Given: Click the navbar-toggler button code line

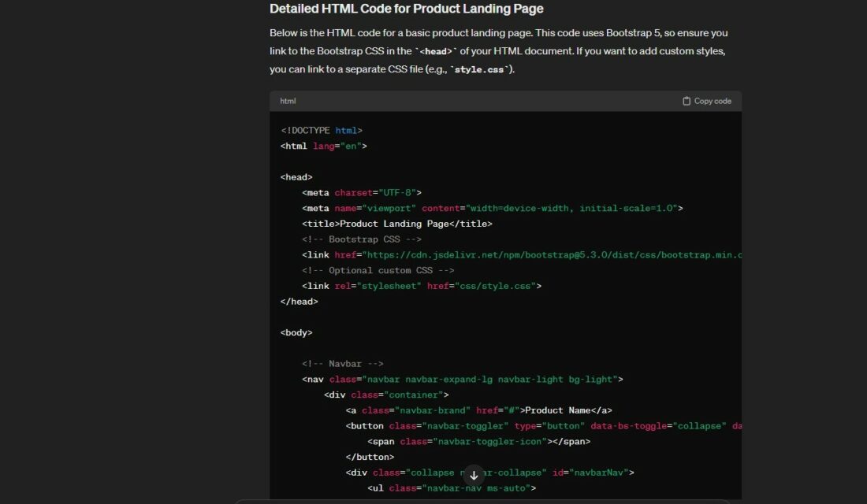Looking at the screenshot, I should tap(544, 426).
